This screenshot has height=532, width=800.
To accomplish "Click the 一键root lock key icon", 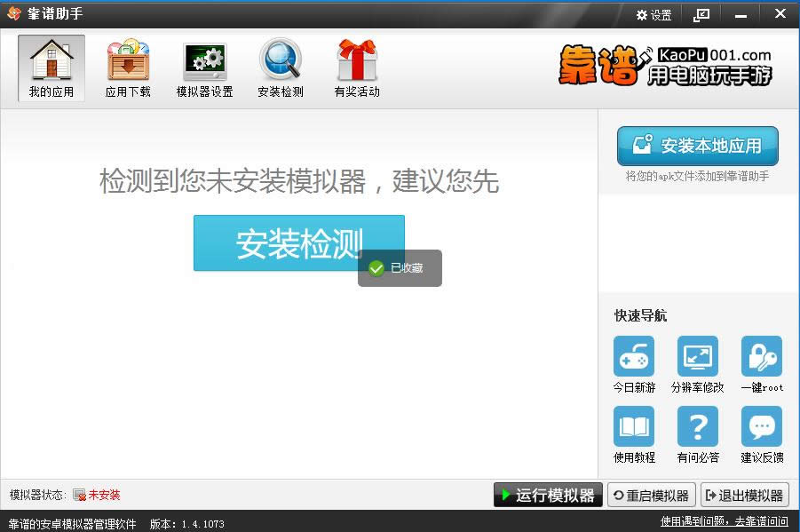I will point(762,356).
